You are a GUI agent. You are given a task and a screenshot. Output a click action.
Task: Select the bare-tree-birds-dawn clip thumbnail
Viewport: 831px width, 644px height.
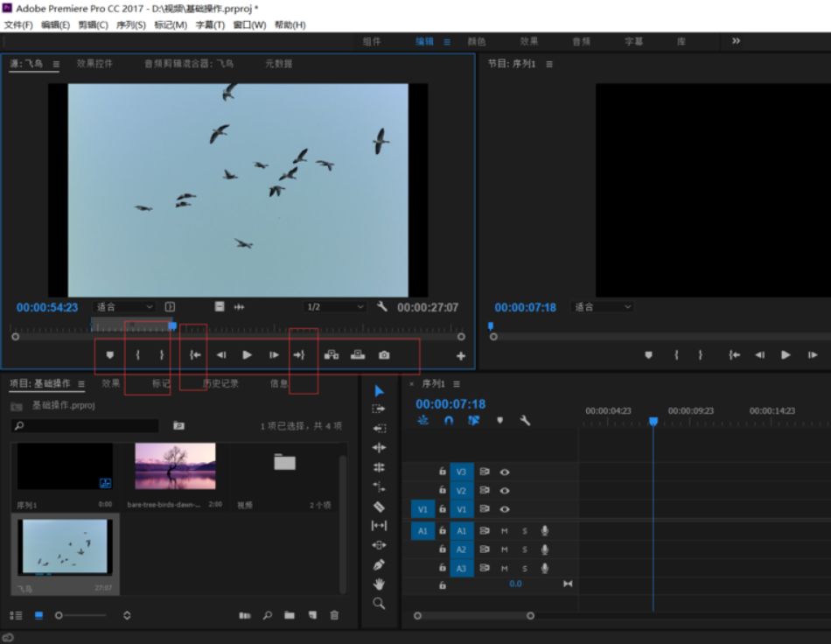point(175,466)
